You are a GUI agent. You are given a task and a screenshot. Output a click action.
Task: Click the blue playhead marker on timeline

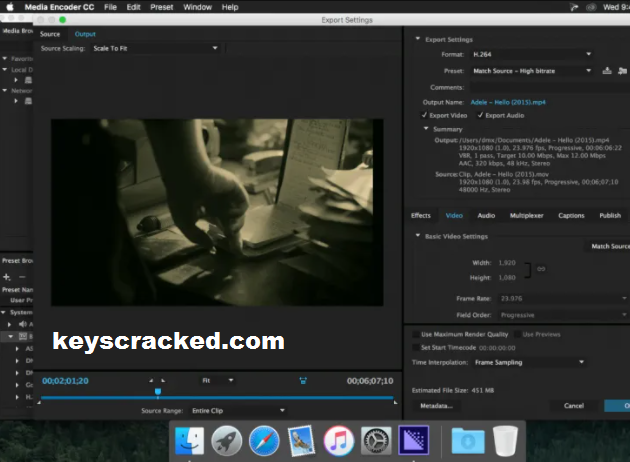click(x=158, y=391)
